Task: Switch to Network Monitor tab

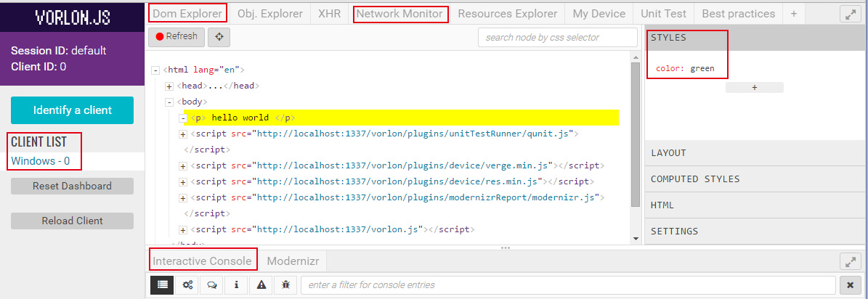Action: (x=399, y=14)
